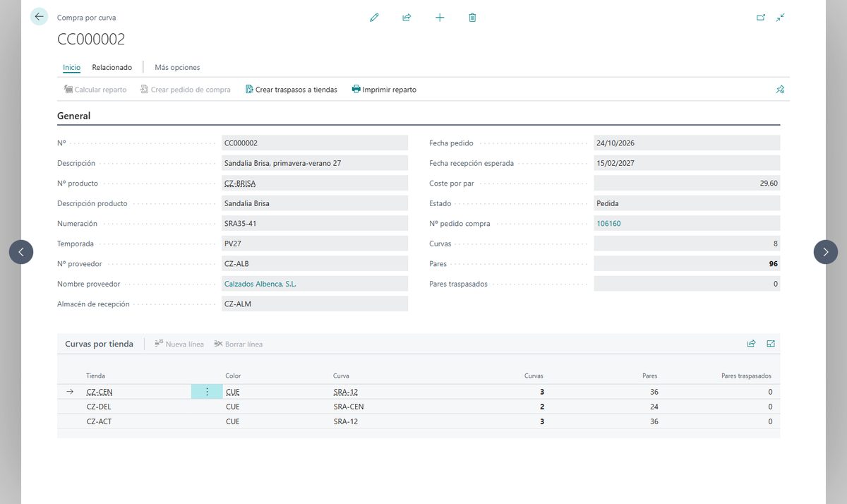The width and height of the screenshot is (847, 504).
Task: Click the Nº producto field CZ-BRISA
Action: pos(315,184)
